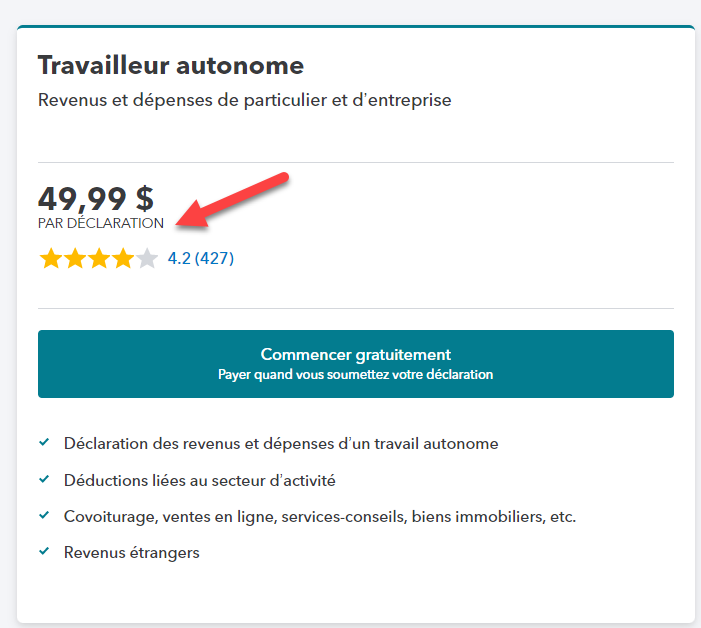Click the "Revenus et dépenses de particulier" subtitle

pyautogui.click(x=245, y=101)
